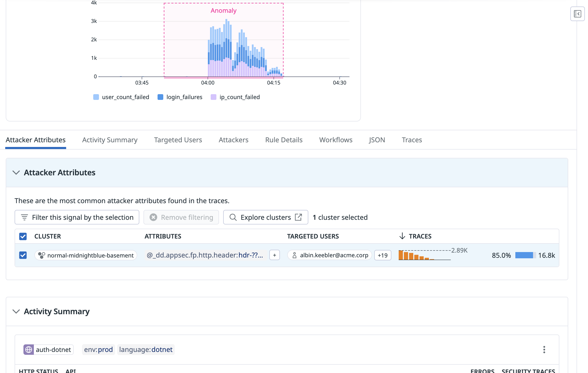The height and width of the screenshot is (373, 588).
Task: Click the user icon beside albin.keebler@acme.corp
Action: click(x=294, y=255)
